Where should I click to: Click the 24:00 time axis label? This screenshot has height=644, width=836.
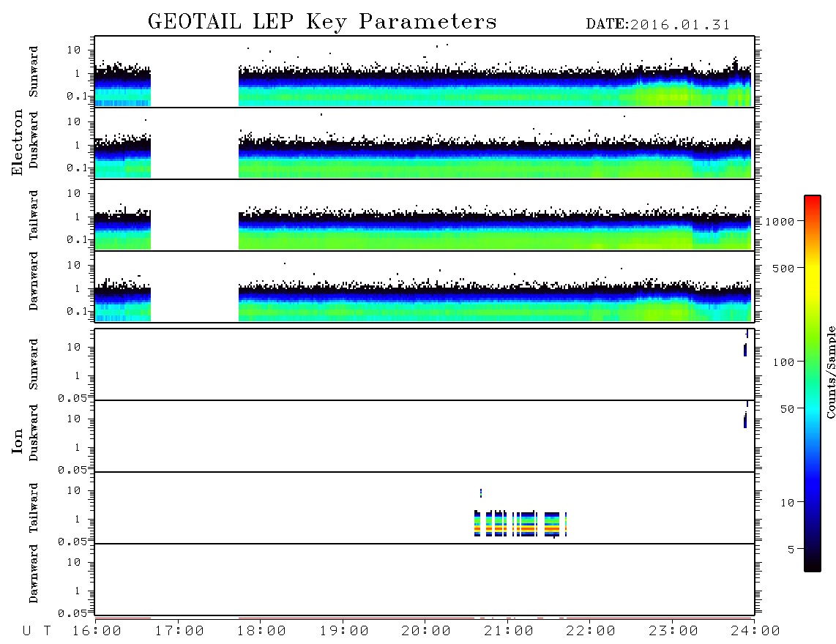point(755,631)
